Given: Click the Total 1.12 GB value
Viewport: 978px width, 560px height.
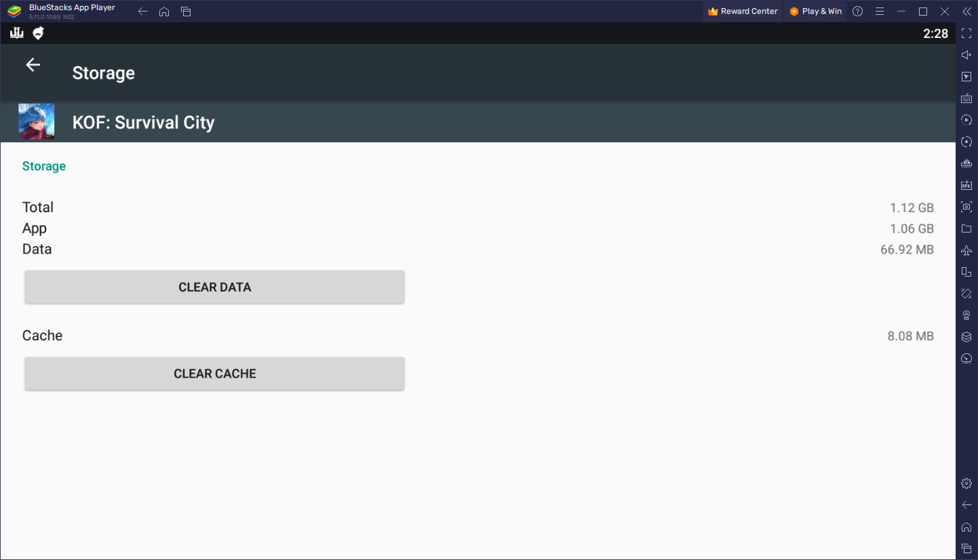Looking at the screenshot, I should (x=912, y=207).
